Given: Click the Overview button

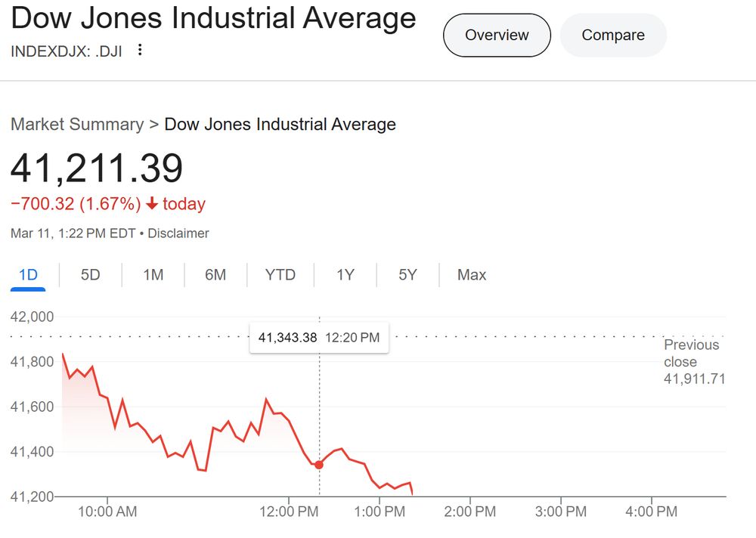Looking at the screenshot, I should point(497,35).
